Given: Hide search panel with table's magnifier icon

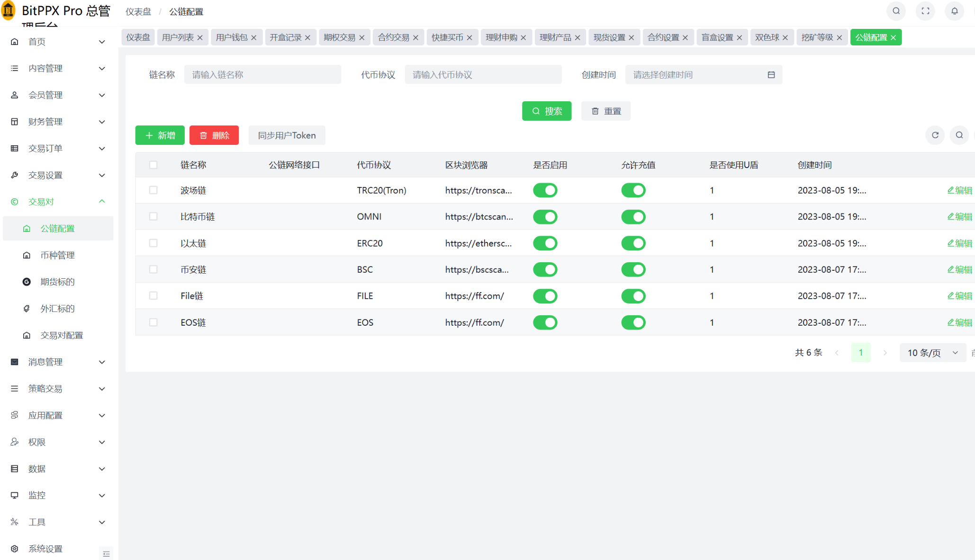Looking at the screenshot, I should coord(959,135).
